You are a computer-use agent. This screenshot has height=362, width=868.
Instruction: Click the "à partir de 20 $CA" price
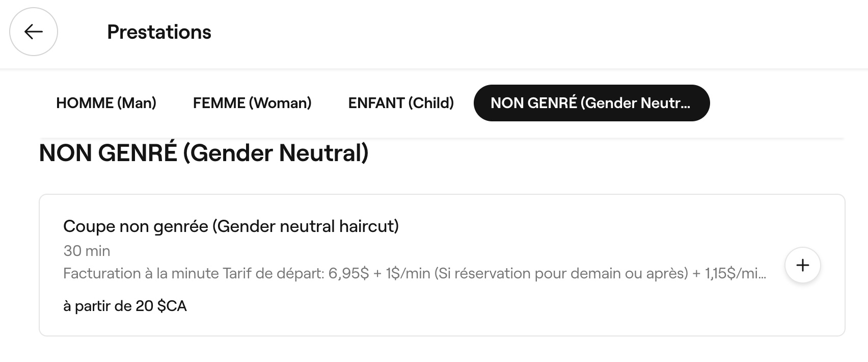(125, 306)
